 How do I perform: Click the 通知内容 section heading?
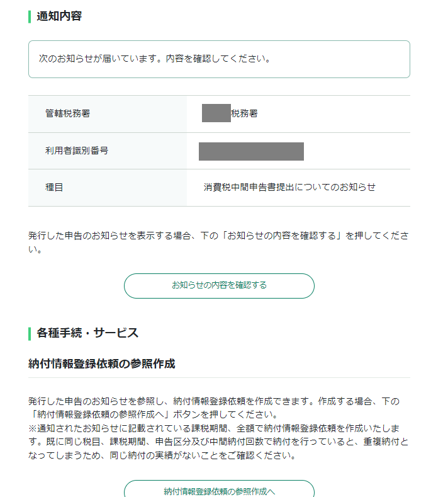pos(59,16)
